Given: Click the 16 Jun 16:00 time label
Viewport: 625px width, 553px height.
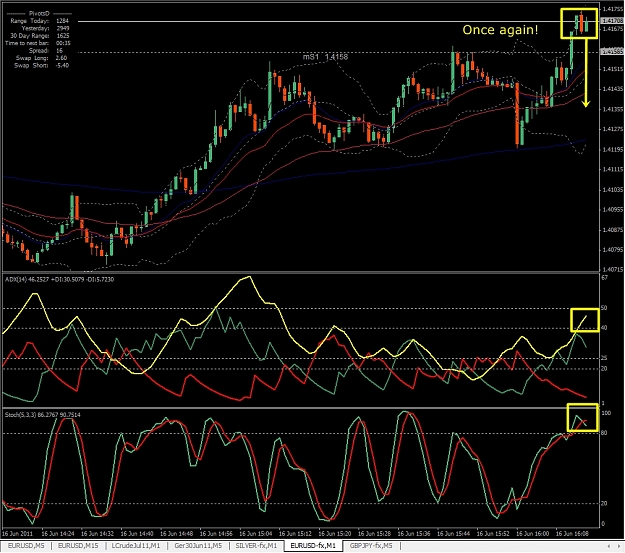Looking at the screenshot, I should click(x=532, y=533).
